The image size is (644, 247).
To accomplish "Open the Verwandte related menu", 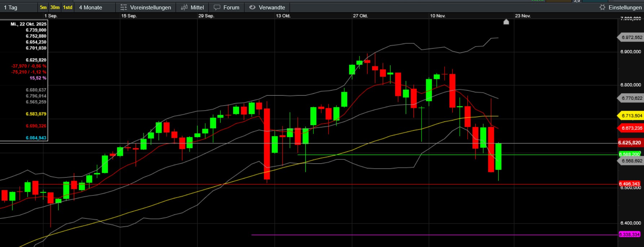I will tap(272, 8).
